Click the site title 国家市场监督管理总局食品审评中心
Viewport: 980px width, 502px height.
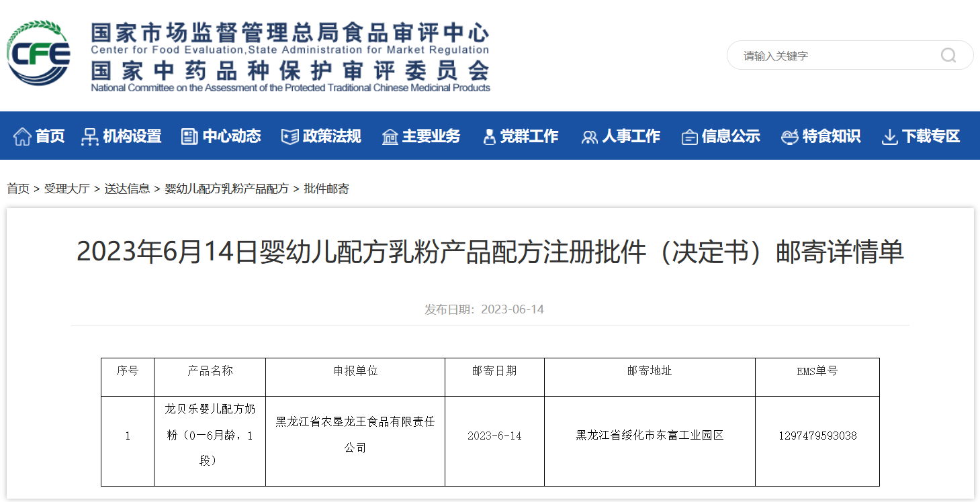(x=289, y=32)
